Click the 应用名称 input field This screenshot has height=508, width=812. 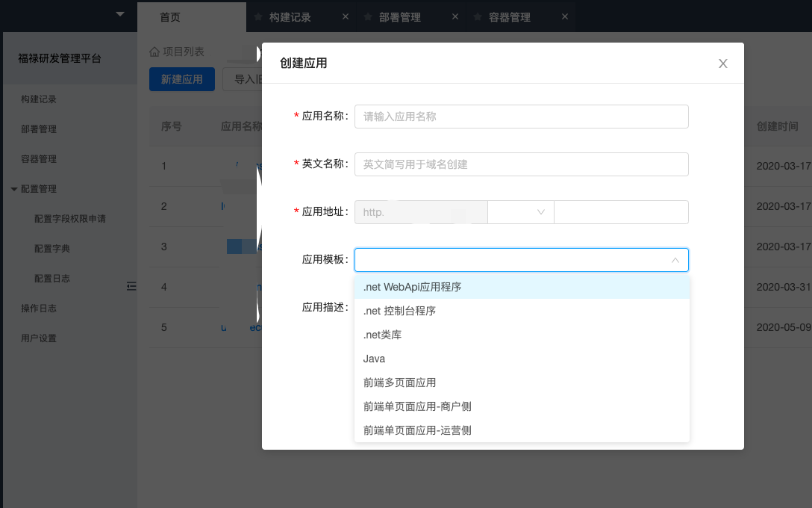522,117
